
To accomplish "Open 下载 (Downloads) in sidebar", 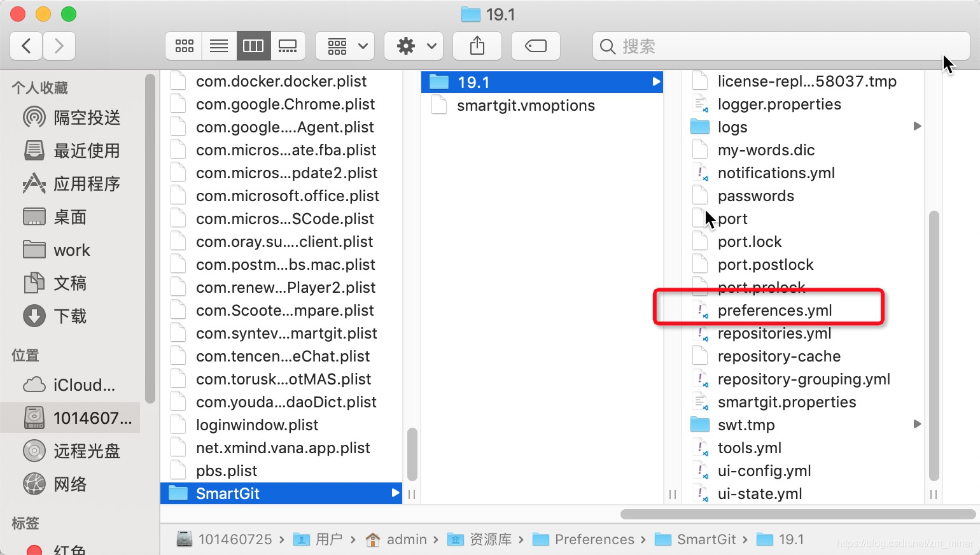I will point(55,316).
